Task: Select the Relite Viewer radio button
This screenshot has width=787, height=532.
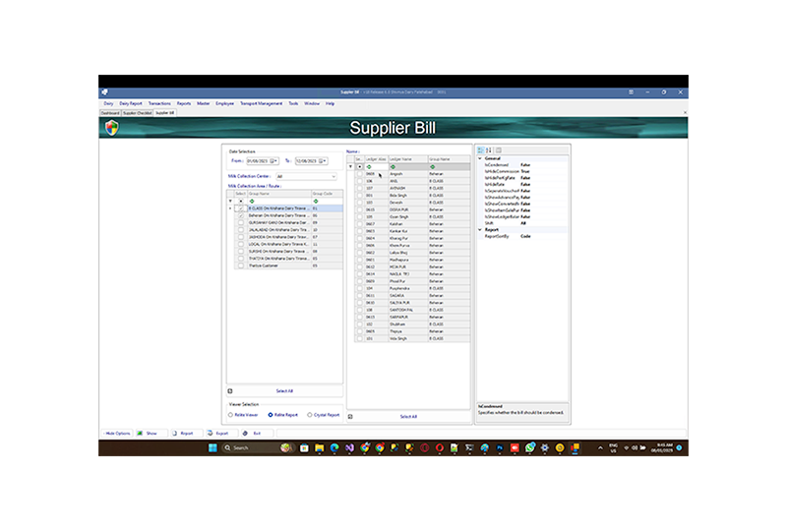Action: point(231,415)
